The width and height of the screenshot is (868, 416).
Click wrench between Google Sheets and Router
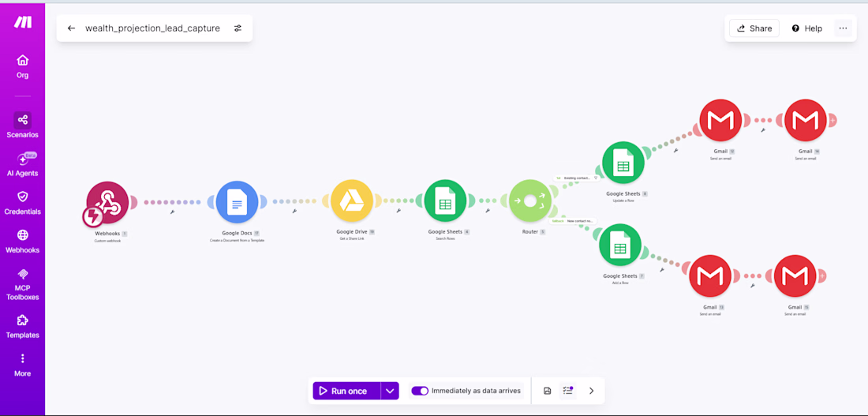pos(488,211)
